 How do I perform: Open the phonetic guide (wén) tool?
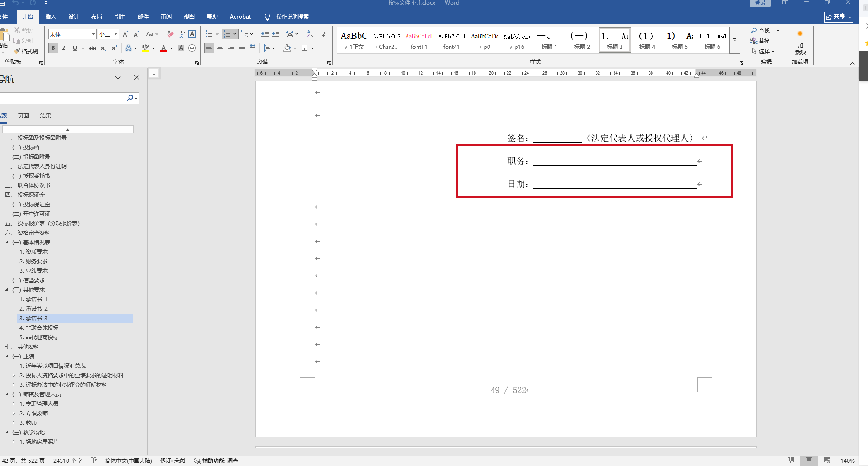[181, 34]
